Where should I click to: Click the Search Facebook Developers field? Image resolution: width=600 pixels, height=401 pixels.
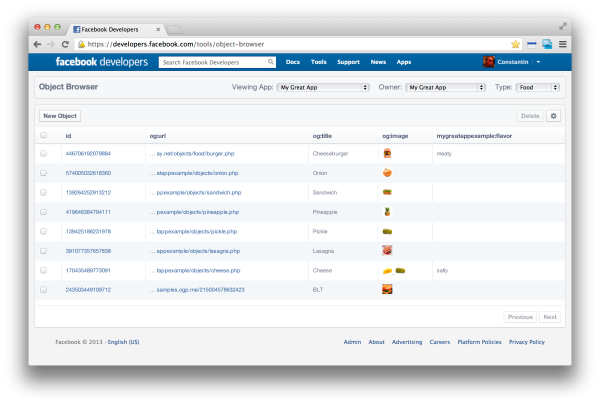click(212, 62)
